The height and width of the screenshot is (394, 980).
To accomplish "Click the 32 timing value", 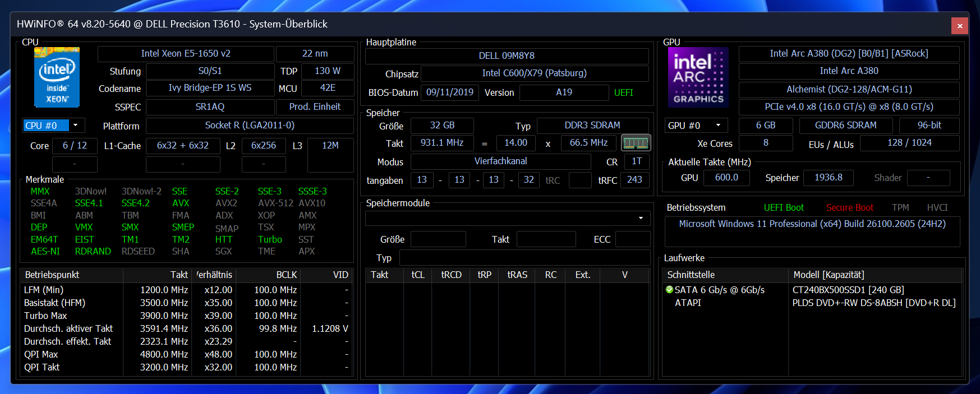I will [529, 180].
